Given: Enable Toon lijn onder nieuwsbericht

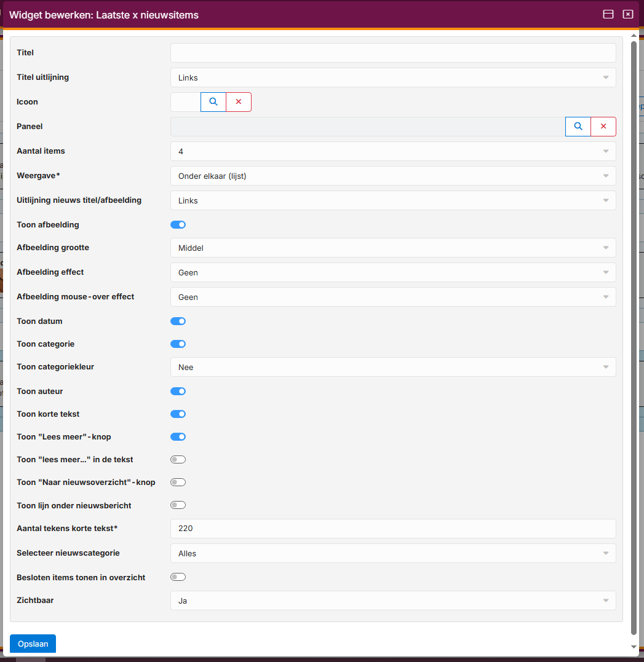Looking at the screenshot, I should click(178, 505).
